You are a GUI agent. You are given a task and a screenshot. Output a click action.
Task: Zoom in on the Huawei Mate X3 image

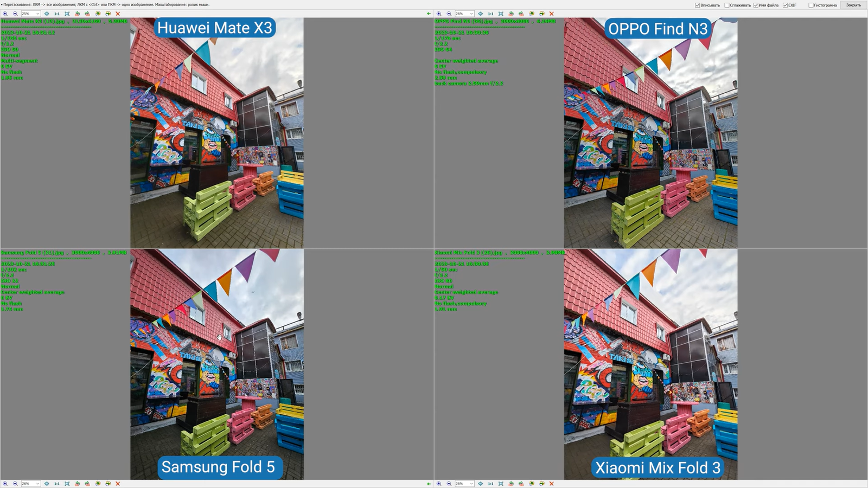pyautogui.click(x=5, y=14)
